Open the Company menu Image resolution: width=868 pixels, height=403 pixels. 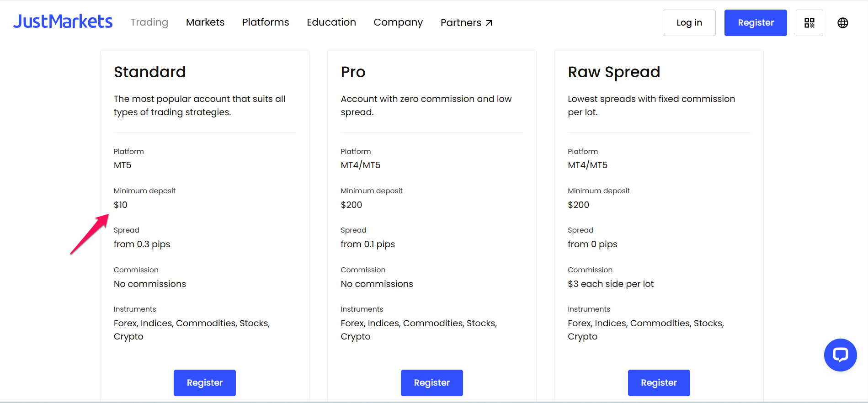(398, 22)
